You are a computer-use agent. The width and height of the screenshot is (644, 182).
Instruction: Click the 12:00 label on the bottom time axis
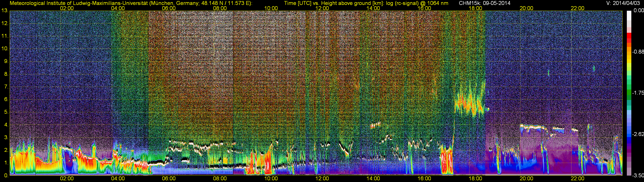tap(322, 179)
